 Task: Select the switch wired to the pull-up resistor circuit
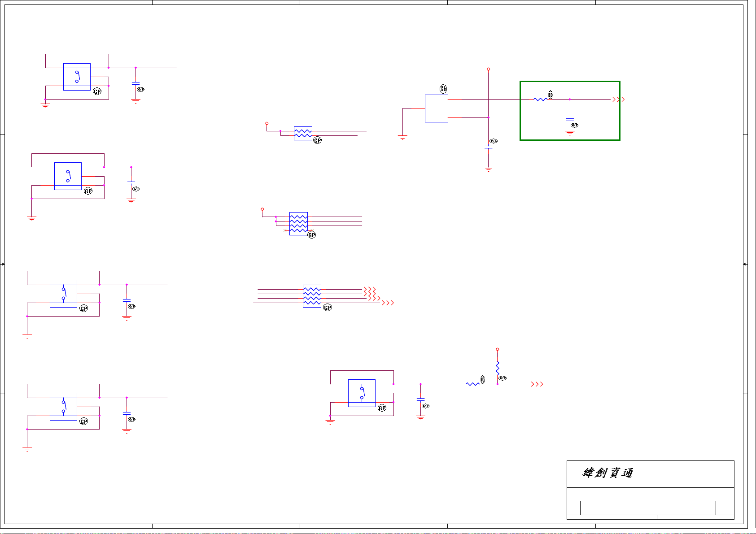[x=362, y=393]
